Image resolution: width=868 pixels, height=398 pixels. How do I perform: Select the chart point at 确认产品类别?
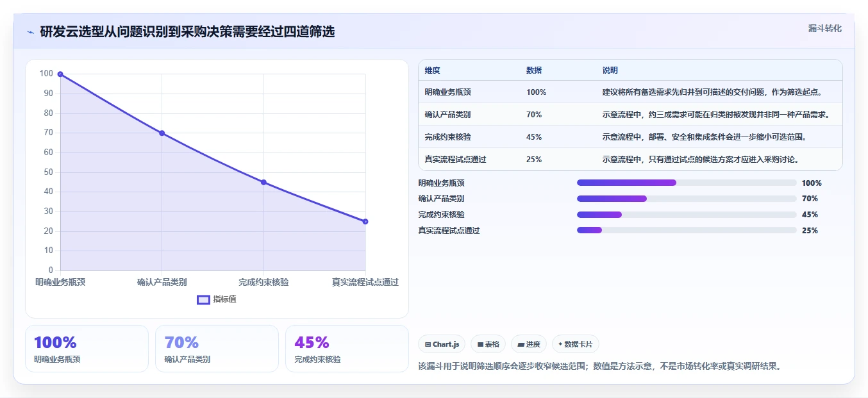[162, 133]
